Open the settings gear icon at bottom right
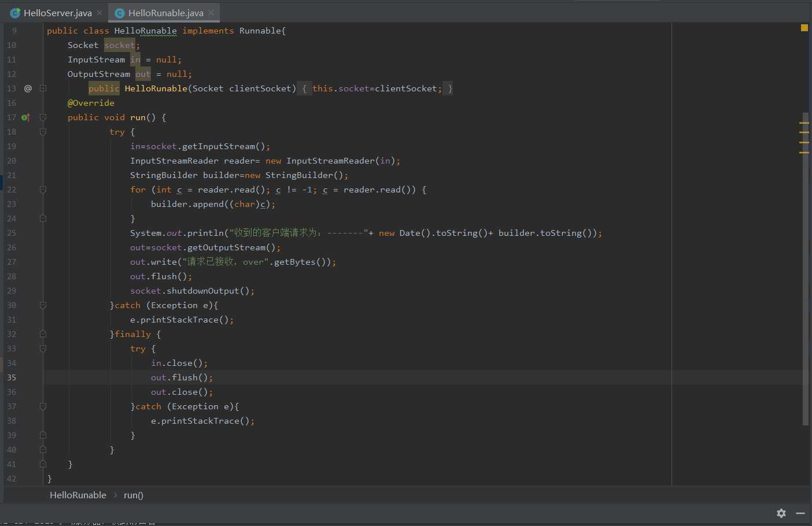812x526 pixels. pos(781,513)
